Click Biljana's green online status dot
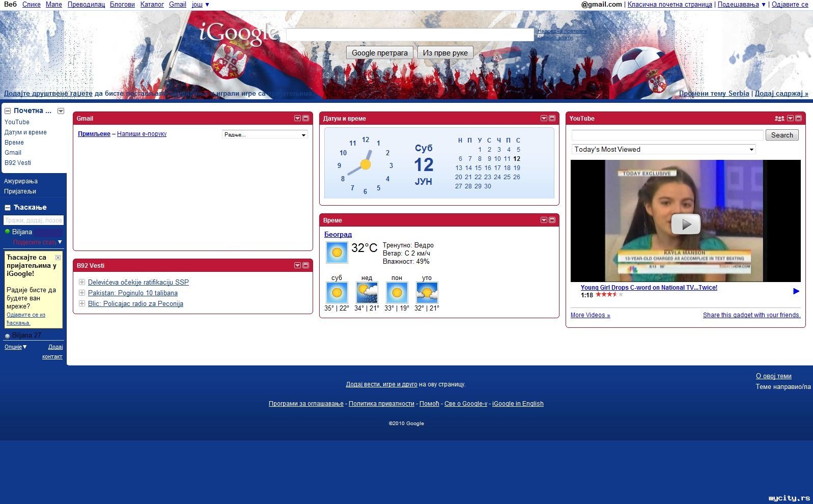 (x=8, y=232)
